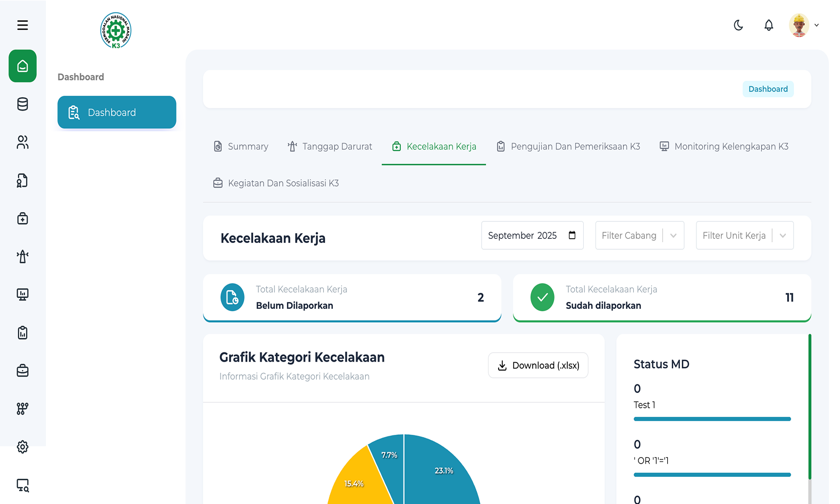Image resolution: width=840 pixels, height=504 pixels.
Task: Click the green home icon in sidebar
Action: (22, 66)
